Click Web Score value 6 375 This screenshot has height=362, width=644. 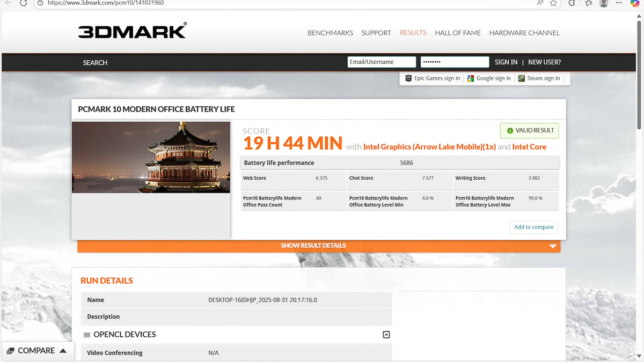click(x=321, y=178)
